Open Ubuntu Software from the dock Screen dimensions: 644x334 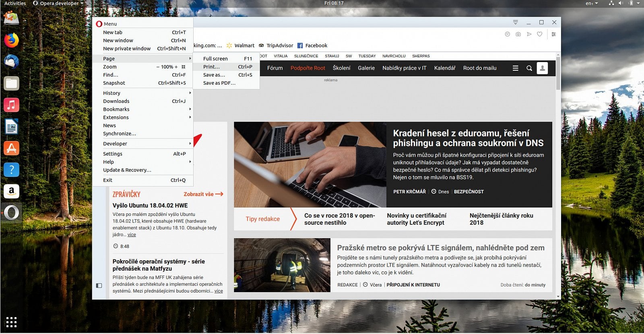(x=11, y=148)
